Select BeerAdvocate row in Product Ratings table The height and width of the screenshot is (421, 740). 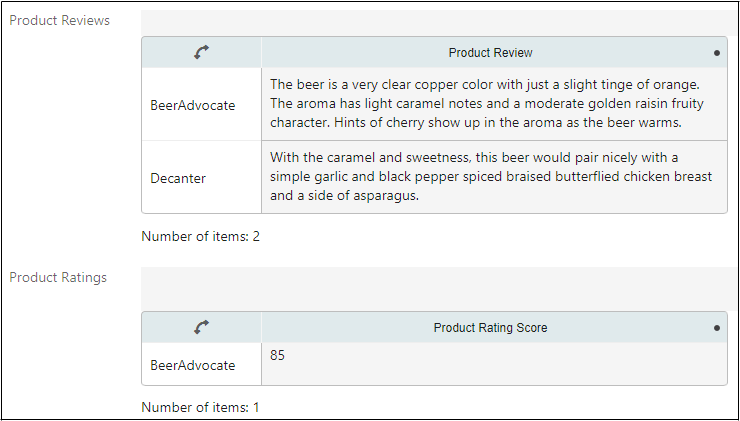point(193,365)
